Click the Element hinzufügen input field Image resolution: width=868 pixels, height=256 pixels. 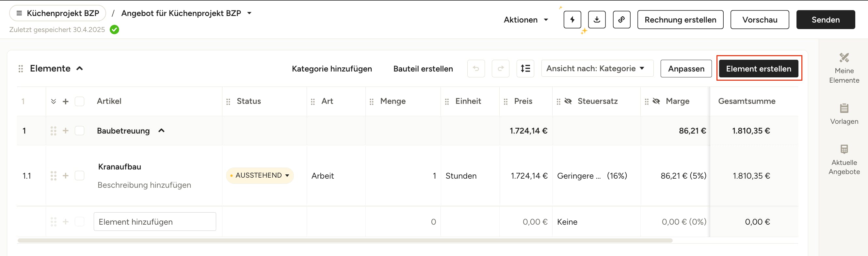point(155,222)
